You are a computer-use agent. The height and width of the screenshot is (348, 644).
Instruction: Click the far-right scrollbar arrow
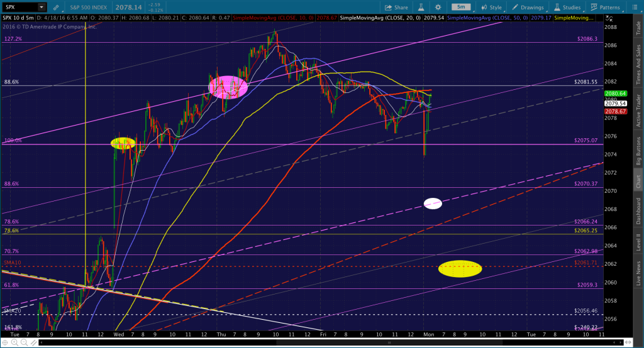(621, 342)
